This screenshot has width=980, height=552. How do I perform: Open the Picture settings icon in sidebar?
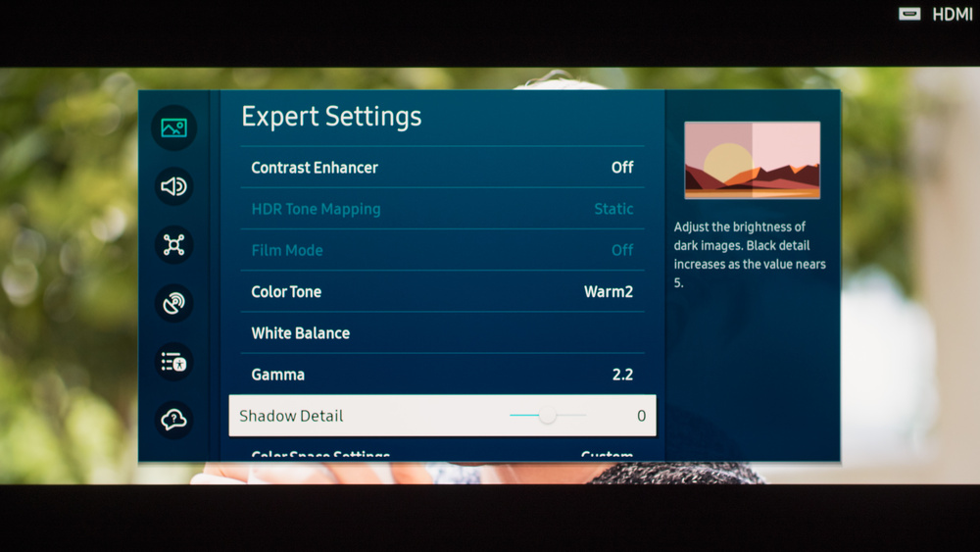tap(173, 127)
